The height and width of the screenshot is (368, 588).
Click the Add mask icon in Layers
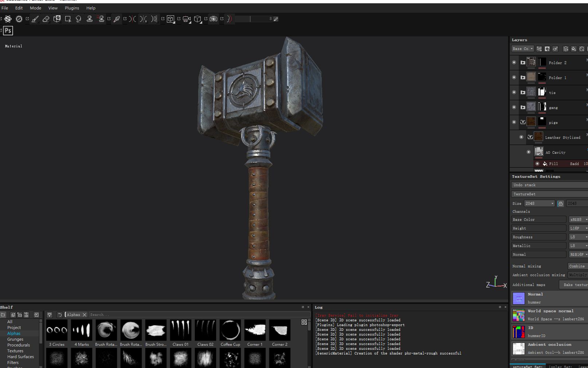pos(547,49)
